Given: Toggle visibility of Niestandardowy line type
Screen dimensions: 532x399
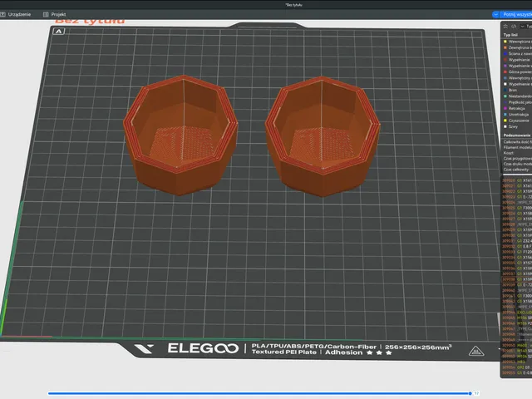Looking at the screenshot, I should [x=517, y=96].
